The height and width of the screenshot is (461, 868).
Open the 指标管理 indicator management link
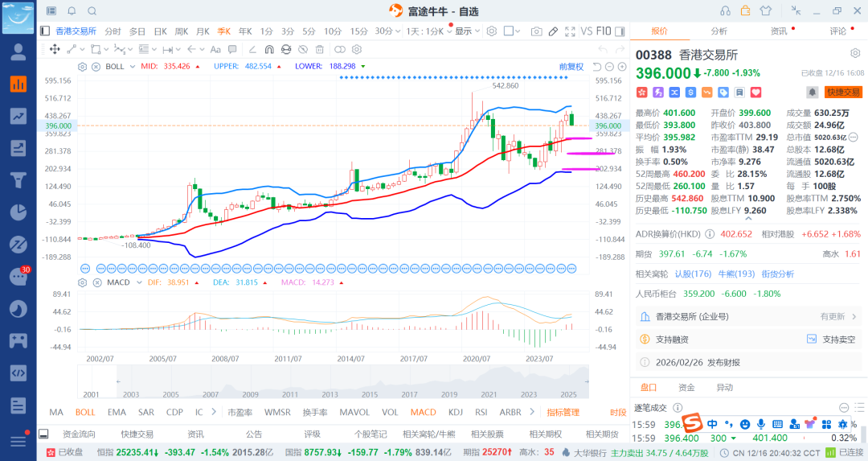563,412
